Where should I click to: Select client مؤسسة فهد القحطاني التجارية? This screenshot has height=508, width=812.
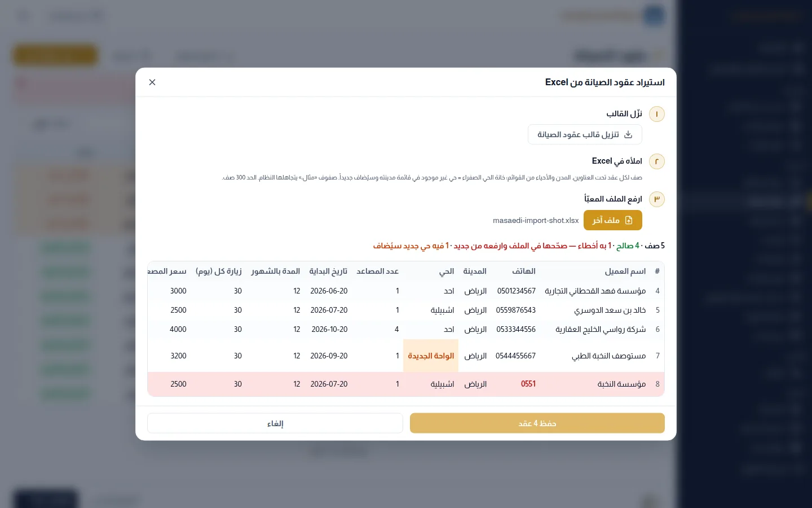pyautogui.click(x=595, y=291)
